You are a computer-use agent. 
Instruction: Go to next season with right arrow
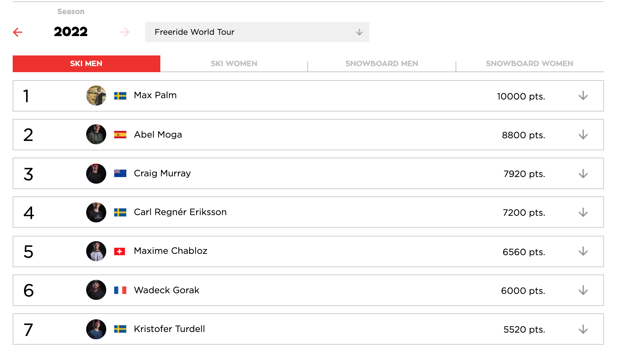coord(125,32)
